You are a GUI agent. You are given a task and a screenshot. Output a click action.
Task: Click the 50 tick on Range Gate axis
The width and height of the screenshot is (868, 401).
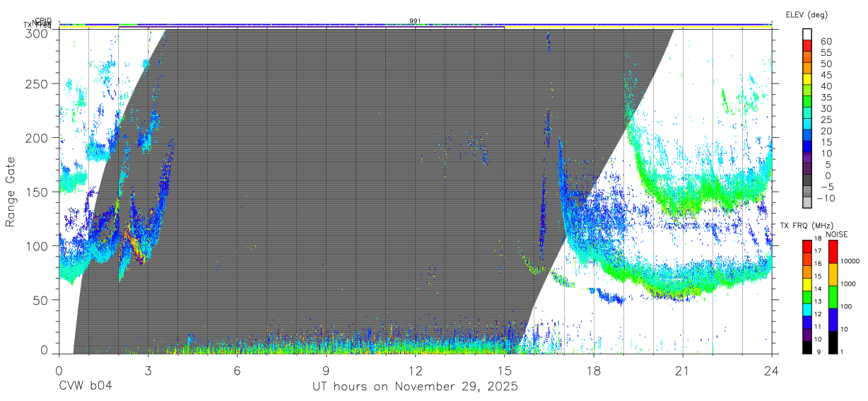coord(40,299)
